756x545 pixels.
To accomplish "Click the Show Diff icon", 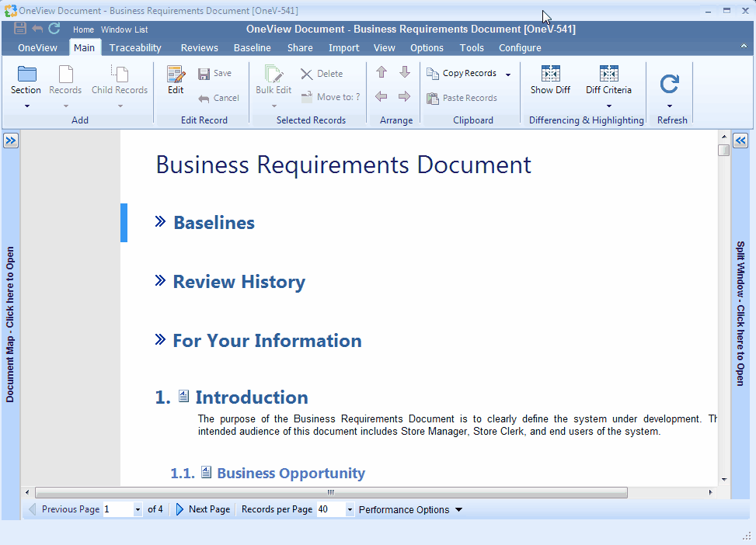I will [x=551, y=74].
